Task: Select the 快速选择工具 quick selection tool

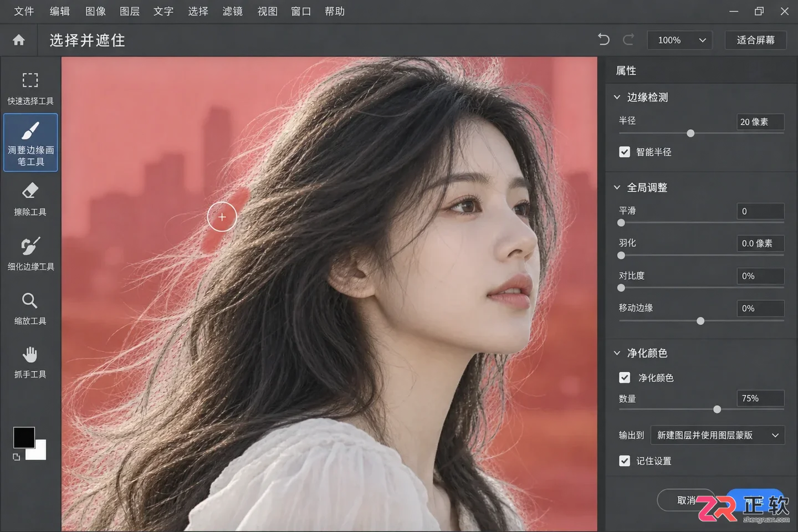Action: pos(30,88)
